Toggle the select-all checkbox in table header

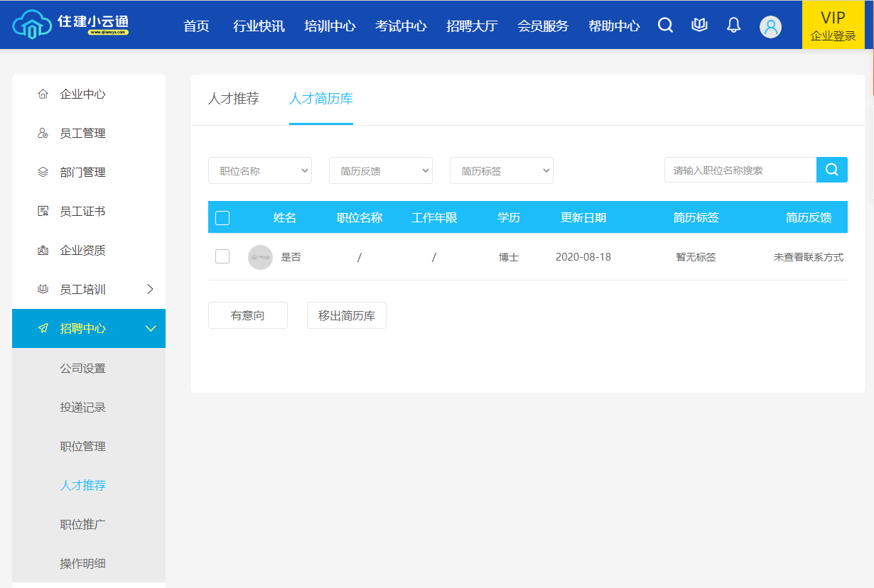[x=222, y=218]
